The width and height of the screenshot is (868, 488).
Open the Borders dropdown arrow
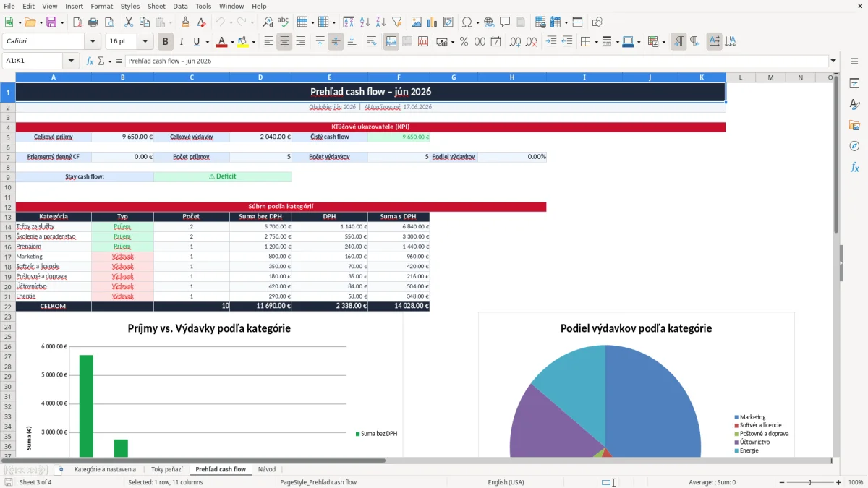[x=596, y=42]
